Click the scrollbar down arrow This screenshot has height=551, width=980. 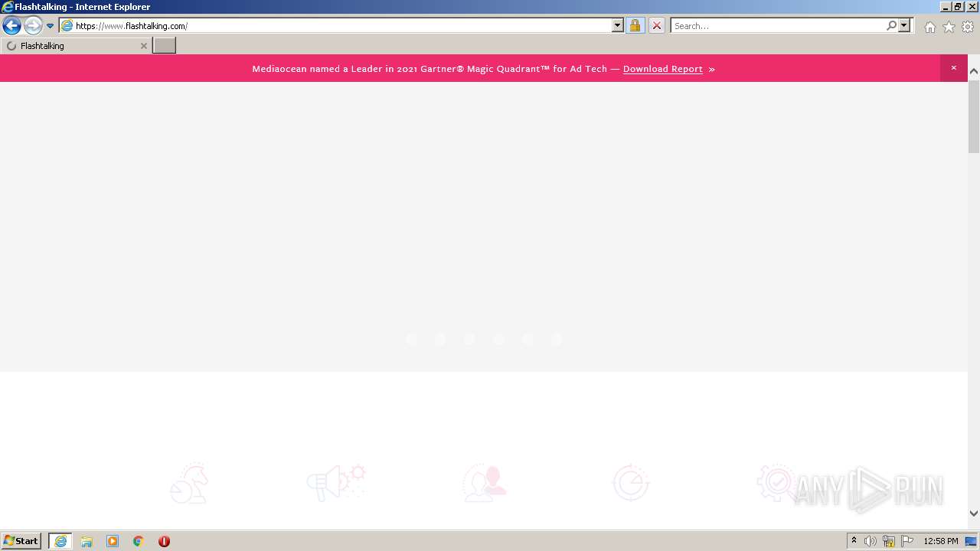974,514
